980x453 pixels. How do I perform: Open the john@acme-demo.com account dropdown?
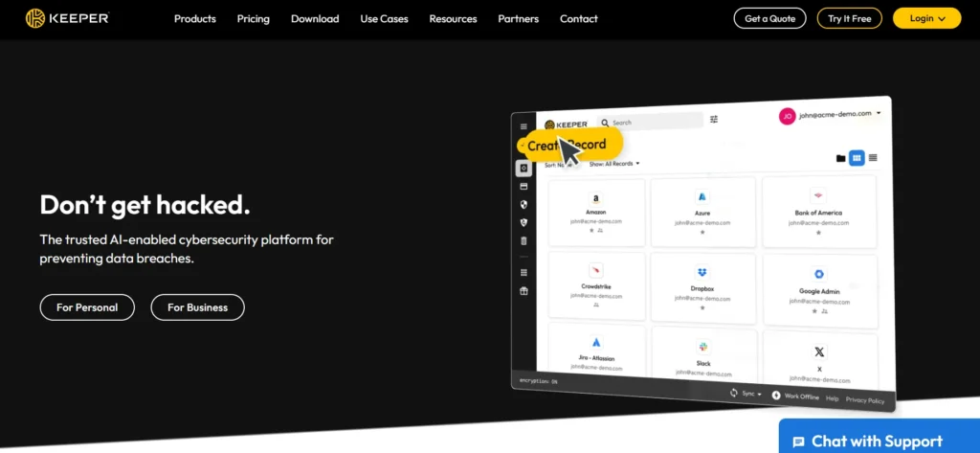pos(840,114)
